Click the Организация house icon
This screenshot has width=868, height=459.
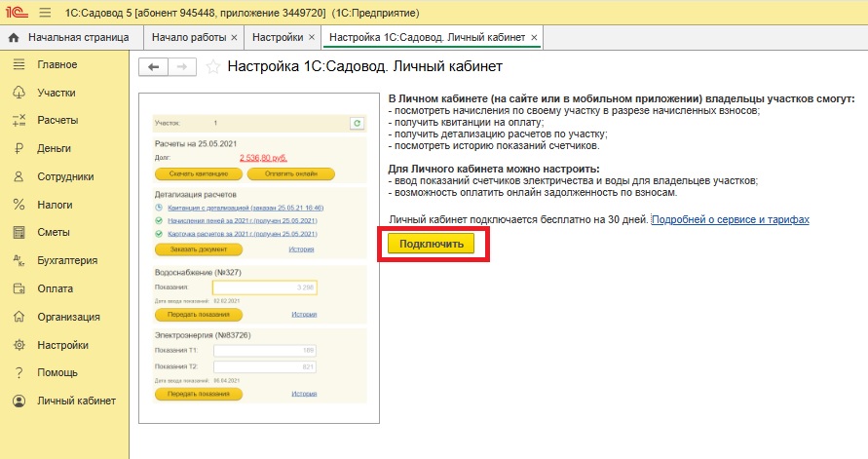pyautogui.click(x=19, y=317)
